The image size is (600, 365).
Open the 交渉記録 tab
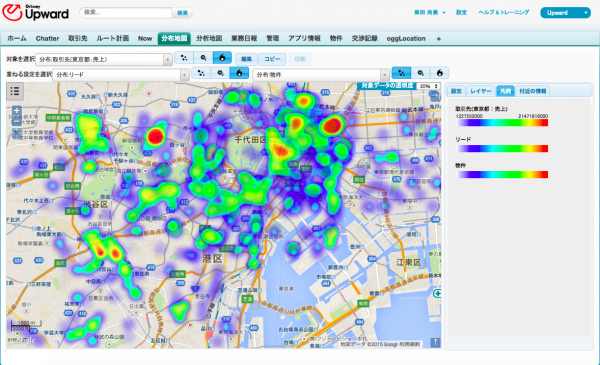point(365,38)
